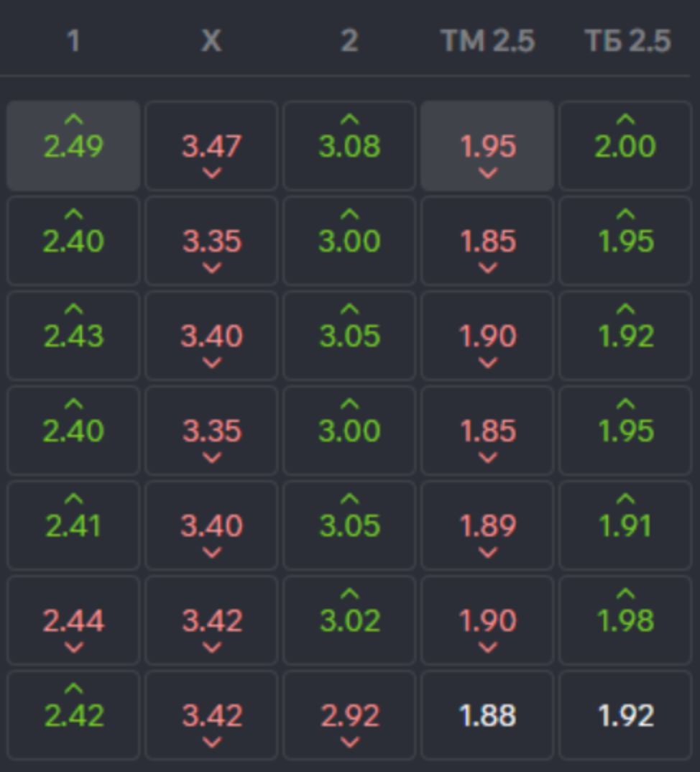Pick the 3.08 away win odds
This screenshot has width=700, height=772.
point(349,146)
